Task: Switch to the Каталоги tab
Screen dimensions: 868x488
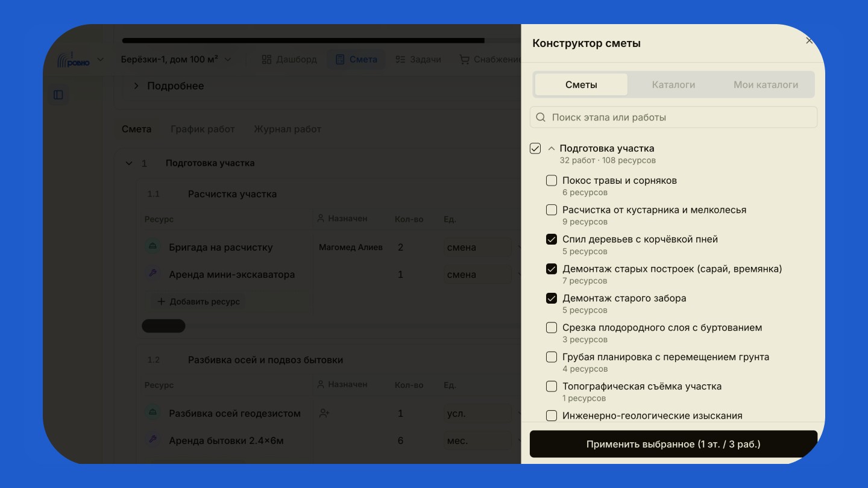Action: pos(673,85)
